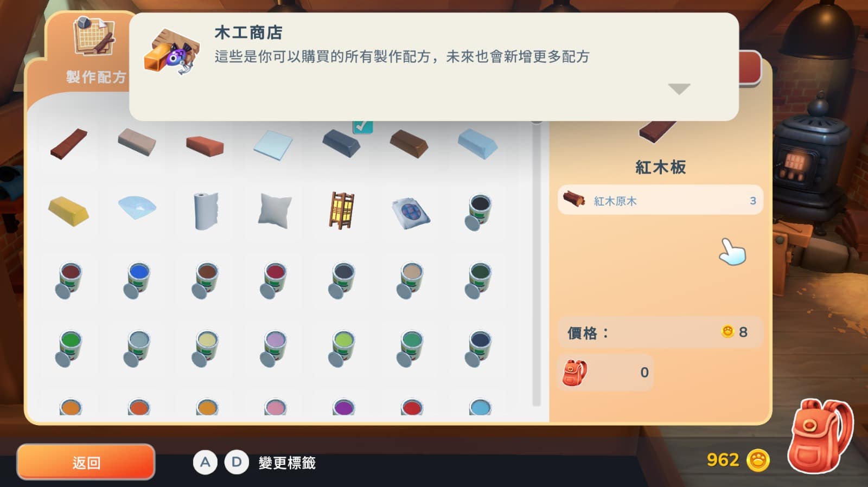Click the D key to change tab
868x487 pixels.
click(x=237, y=462)
